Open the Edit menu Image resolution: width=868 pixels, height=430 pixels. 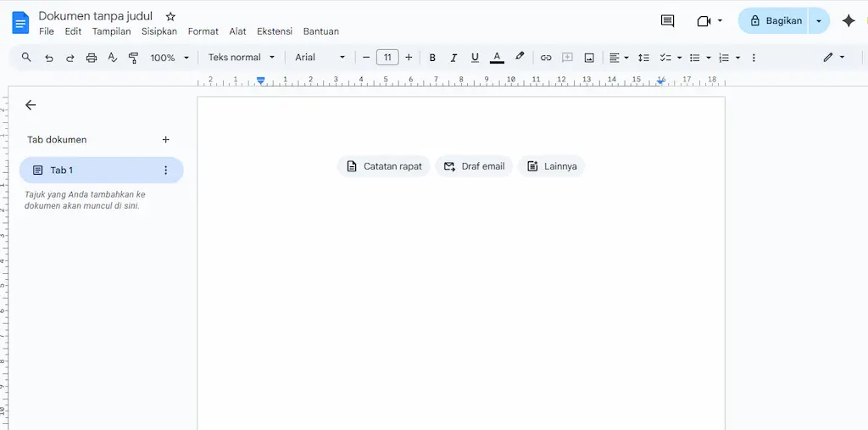pos(73,31)
